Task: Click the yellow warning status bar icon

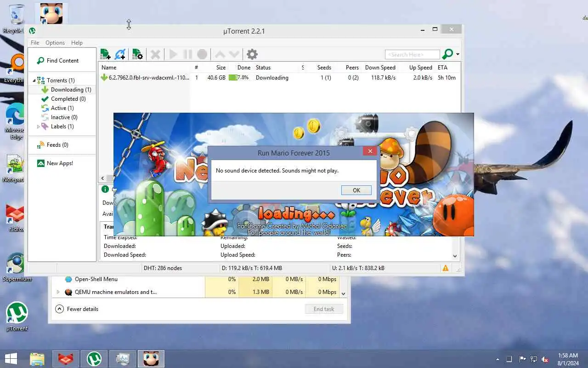Action: (446, 268)
